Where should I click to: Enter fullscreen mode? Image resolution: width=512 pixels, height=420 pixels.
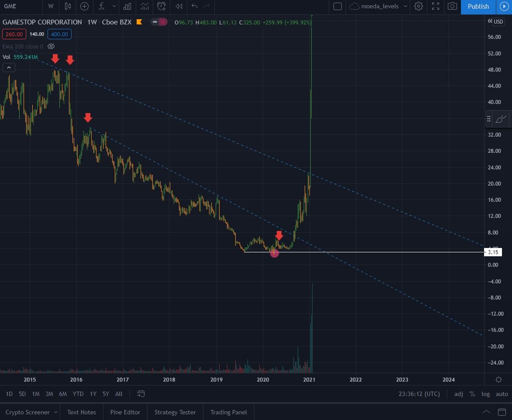point(436,6)
